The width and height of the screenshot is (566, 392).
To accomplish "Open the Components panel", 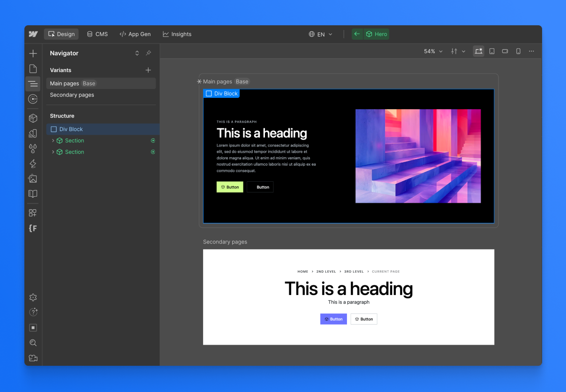I will (33, 118).
